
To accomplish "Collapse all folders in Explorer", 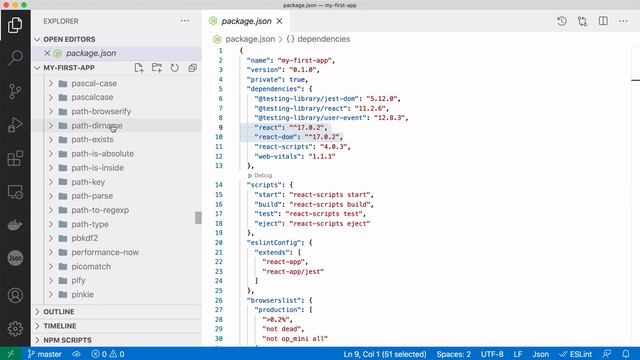I will (x=193, y=68).
